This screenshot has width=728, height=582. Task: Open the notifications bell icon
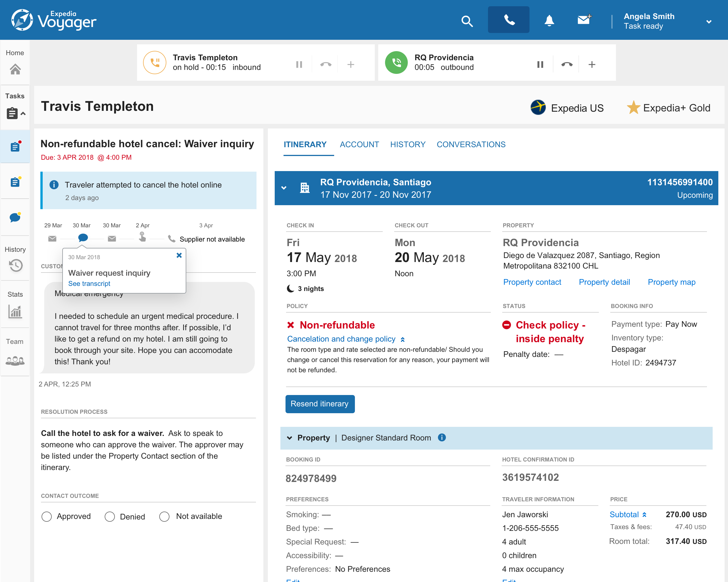(x=549, y=21)
